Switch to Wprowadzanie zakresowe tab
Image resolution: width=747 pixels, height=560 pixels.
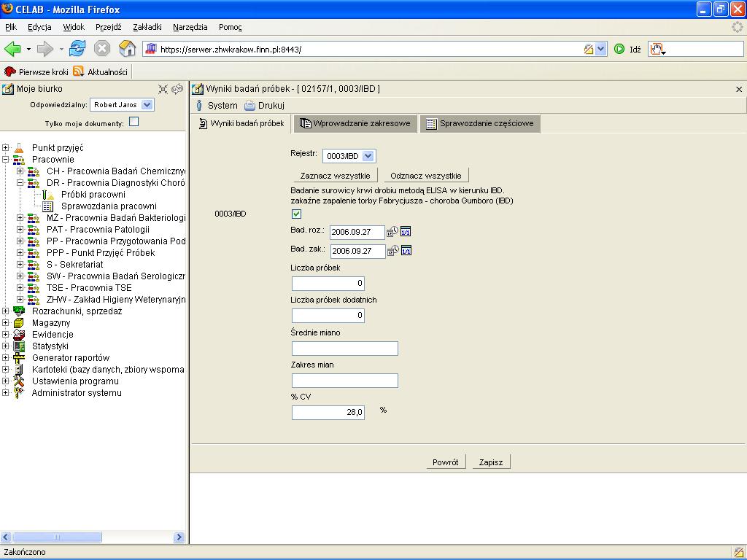pos(355,124)
